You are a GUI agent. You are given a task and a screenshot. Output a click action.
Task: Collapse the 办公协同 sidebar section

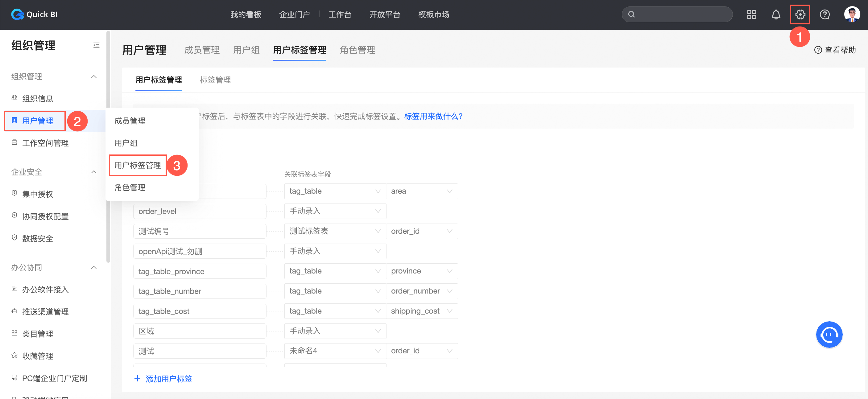coord(94,267)
